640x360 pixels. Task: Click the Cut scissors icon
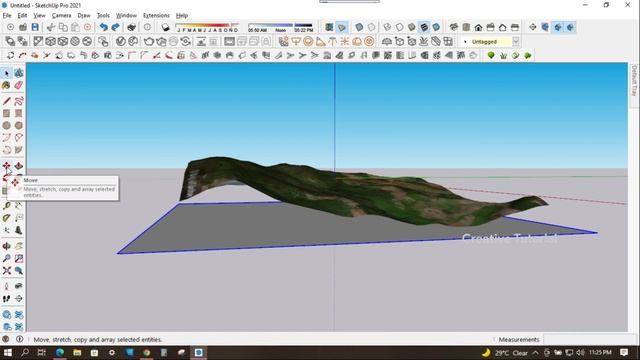51,27
